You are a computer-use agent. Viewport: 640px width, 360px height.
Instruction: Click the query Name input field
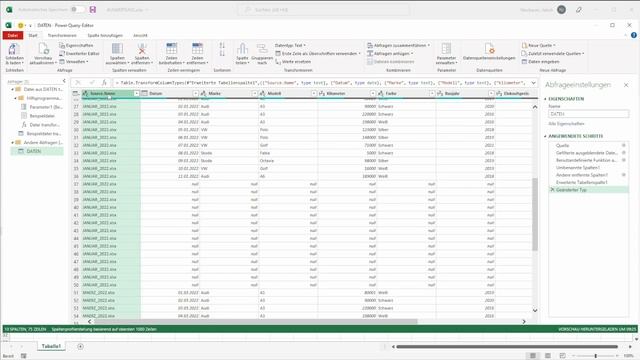click(588, 114)
